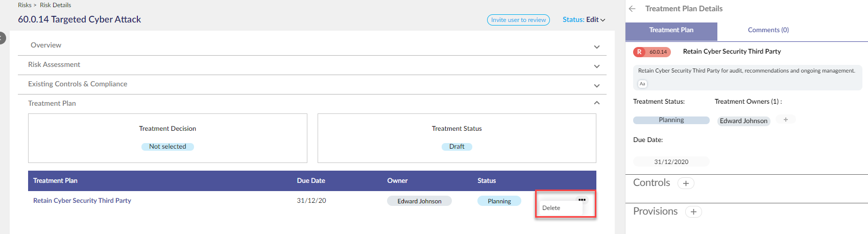Image resolution: width=868 pixels, height=234 pixels.
Task: Click the collapse sidebar arrow at left edge
Action: coord(2,38)
